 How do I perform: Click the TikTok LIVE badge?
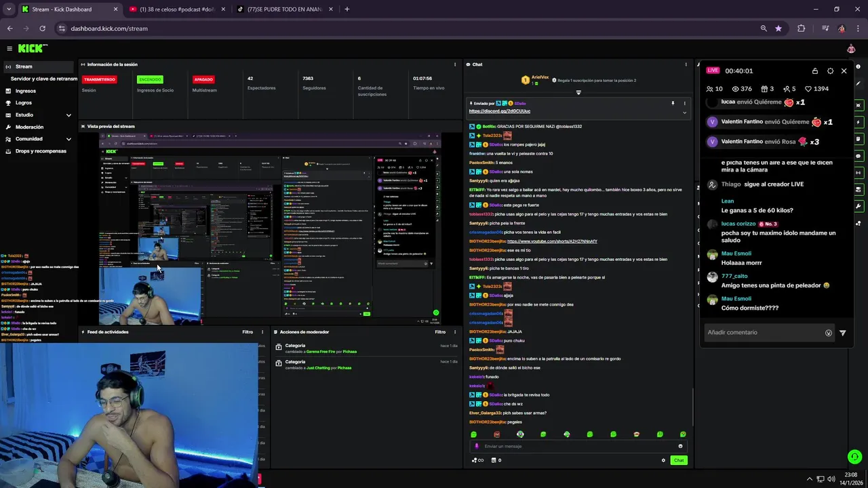pyautogui.click(x=713, y=70)
